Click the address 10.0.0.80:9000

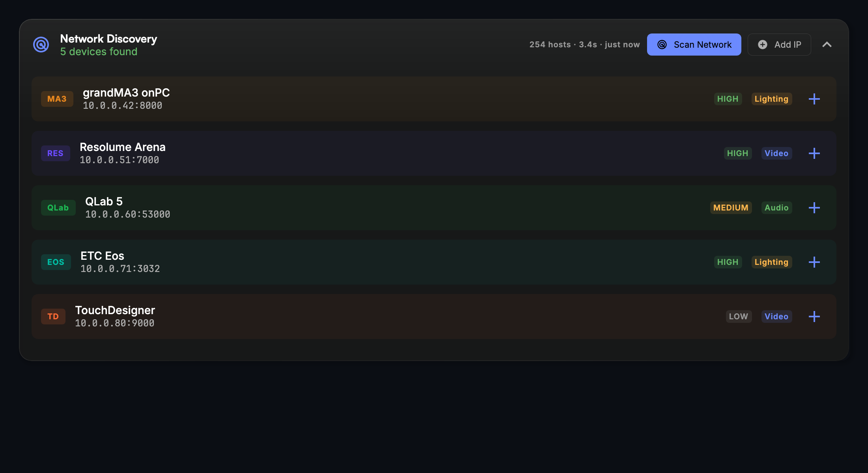(x=115, y=323)
